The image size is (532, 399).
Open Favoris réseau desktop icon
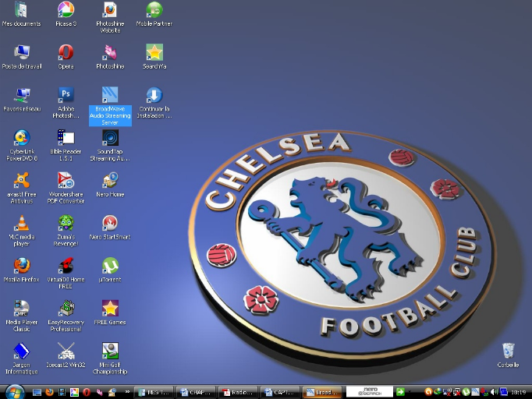[22, 101]
